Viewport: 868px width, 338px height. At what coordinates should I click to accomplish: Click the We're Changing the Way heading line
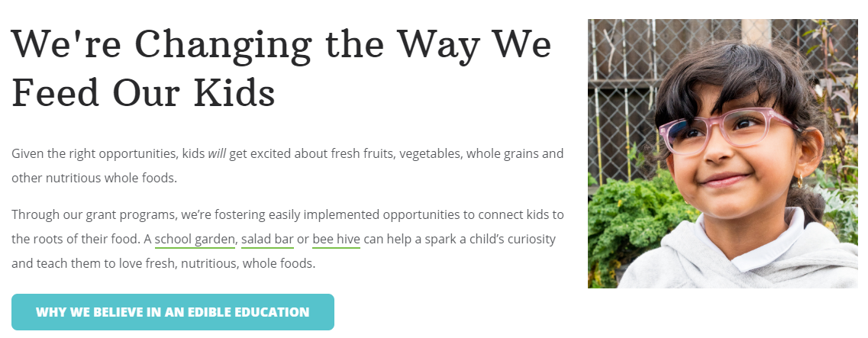(281, 46)
